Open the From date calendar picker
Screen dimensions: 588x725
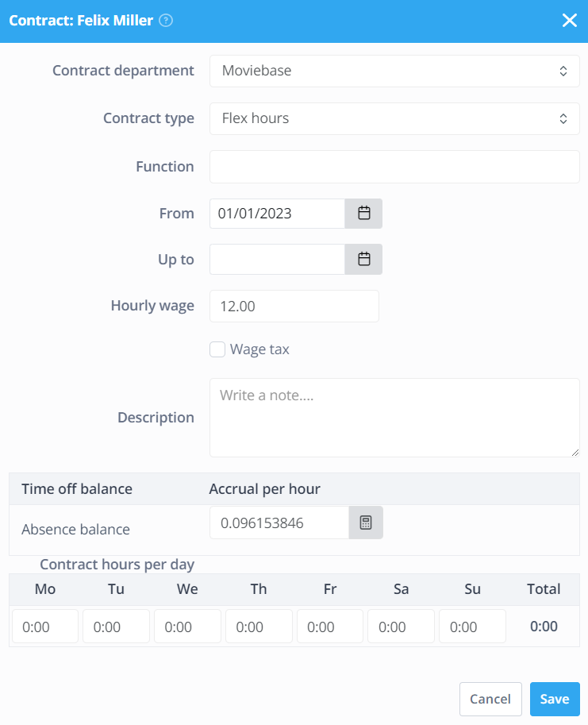tap(363, 214)
